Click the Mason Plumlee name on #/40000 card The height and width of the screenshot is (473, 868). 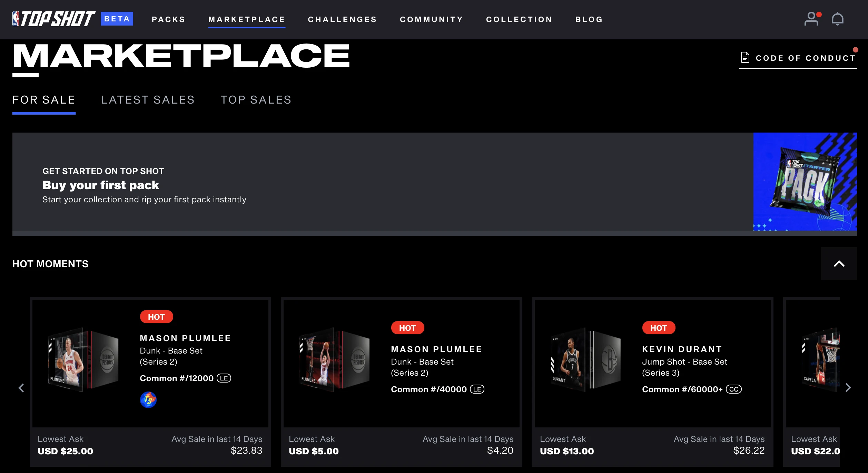coord(436,349)
